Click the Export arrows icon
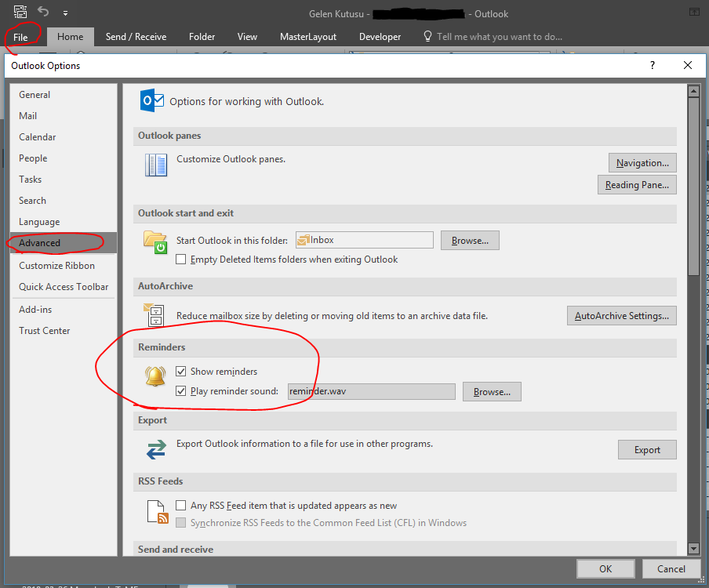Viewport: 709px width, 588px height. 156,449
